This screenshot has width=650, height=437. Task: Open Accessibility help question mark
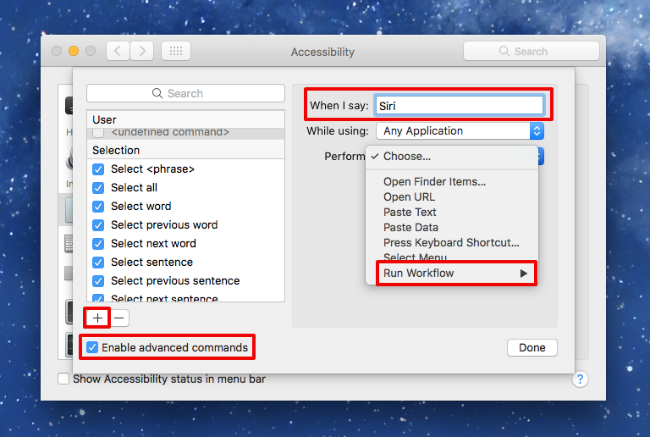coord(580,379)
